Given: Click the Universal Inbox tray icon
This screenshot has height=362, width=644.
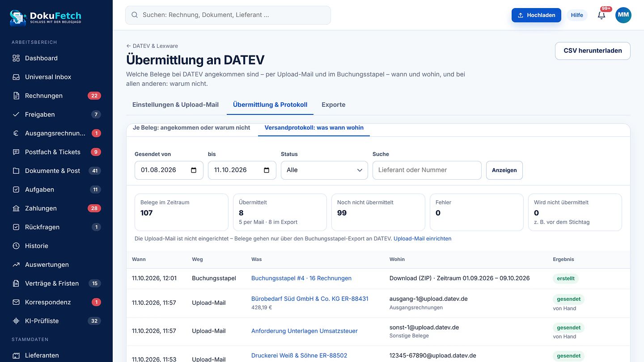Looking at the screenshot, I should tap(16, 77).
